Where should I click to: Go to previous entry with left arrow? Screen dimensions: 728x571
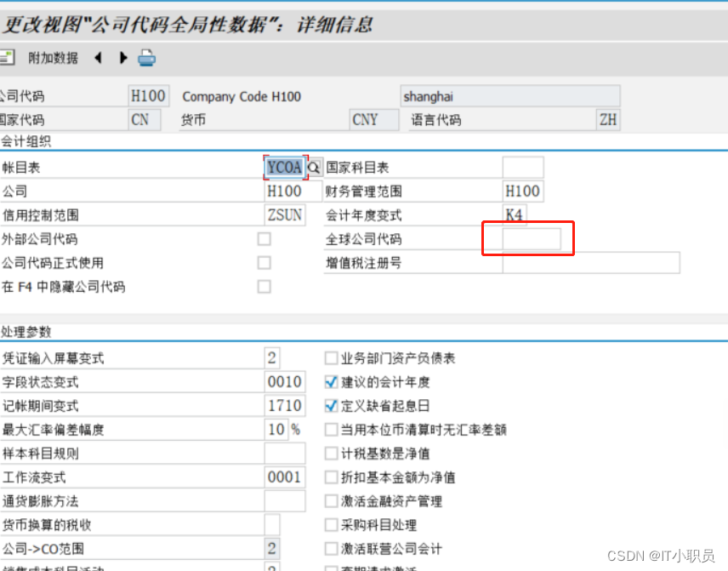click(x=98, y=58)
